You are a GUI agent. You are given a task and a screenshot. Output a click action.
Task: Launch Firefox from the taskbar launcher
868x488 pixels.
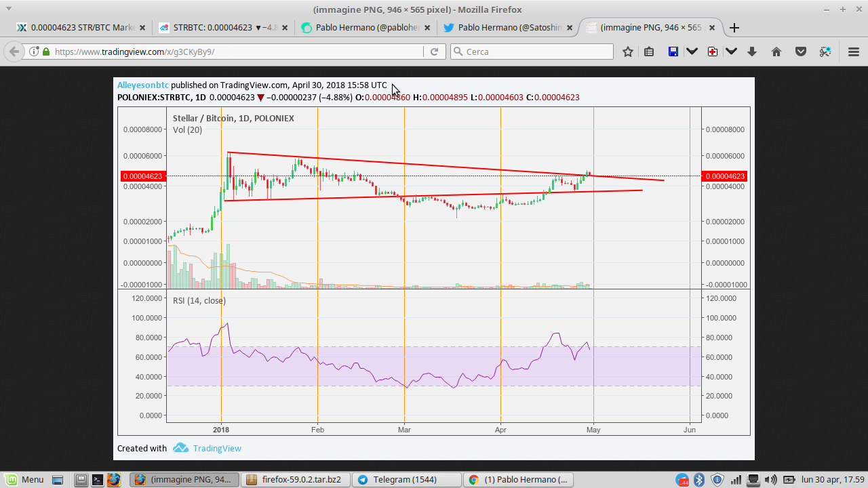(x=114, y=479)
